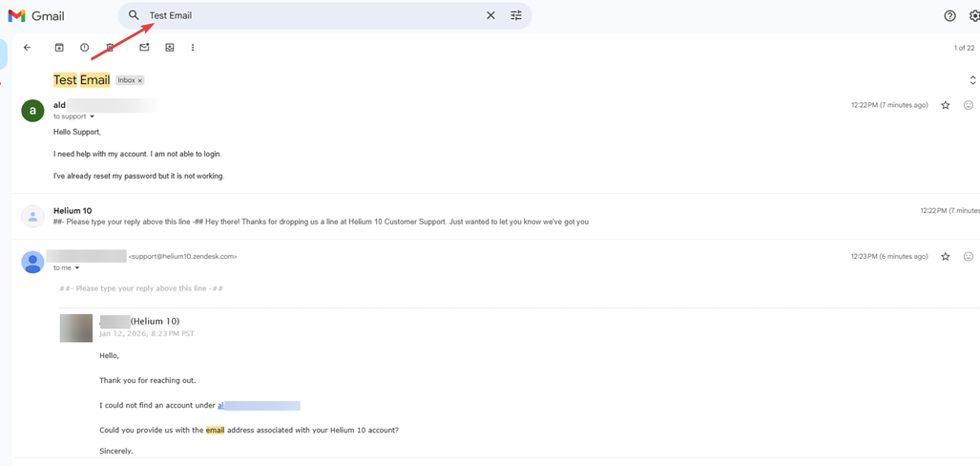980x466 pixels.
Task: Open the Gmail support help icon
Action: pos(949,16)
